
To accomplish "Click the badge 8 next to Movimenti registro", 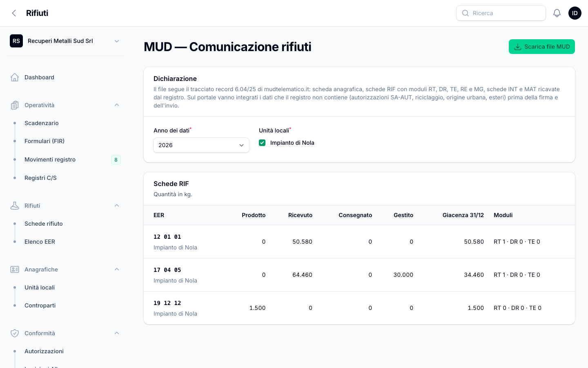I will click(116, 160).
